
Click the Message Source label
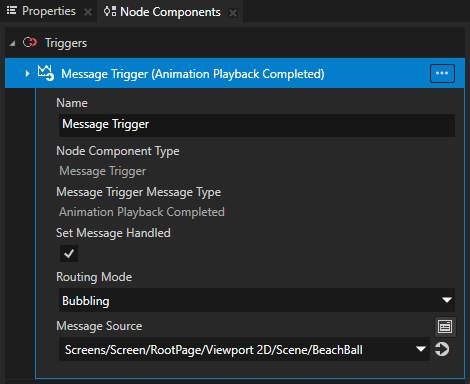(x=99, y=326)
